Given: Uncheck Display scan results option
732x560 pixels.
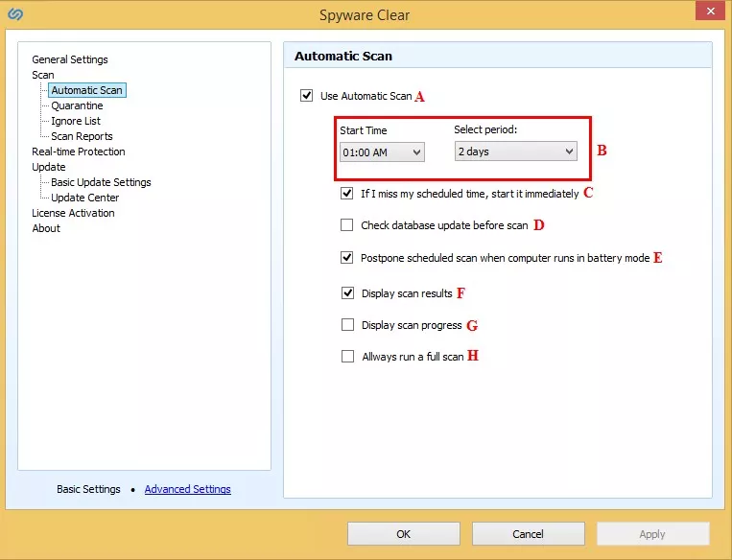Looking at the screenshot, I should tap(347, 293).
